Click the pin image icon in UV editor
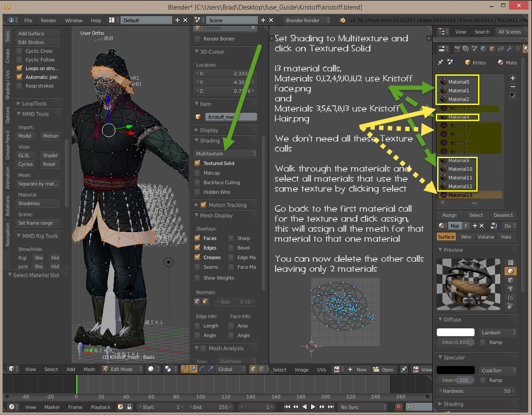532x415 pixels. [404, 369]
